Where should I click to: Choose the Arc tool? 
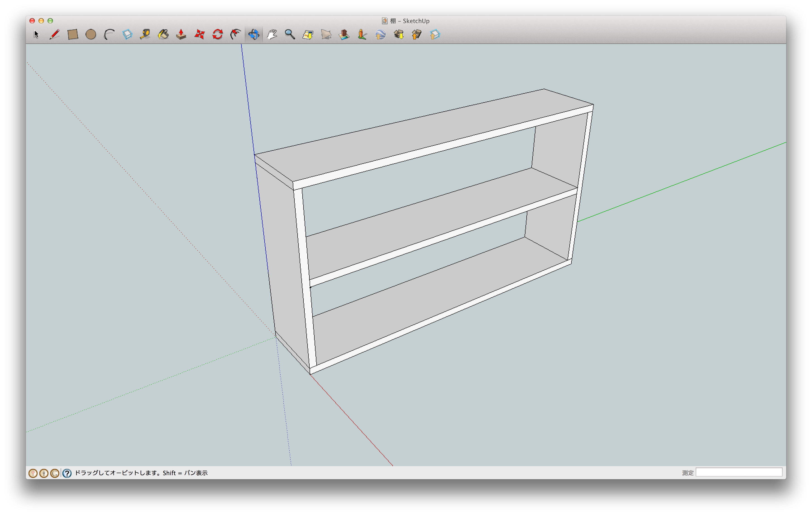[x=109, y=34]
